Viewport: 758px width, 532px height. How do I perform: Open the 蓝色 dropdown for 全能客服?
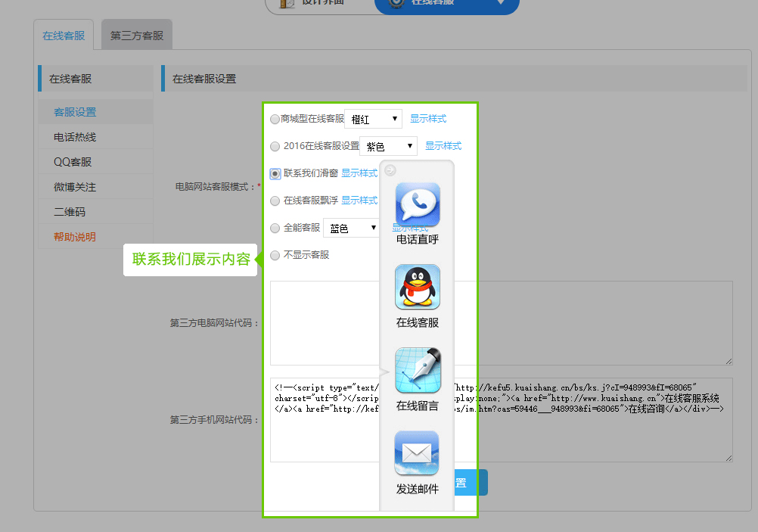352,228
